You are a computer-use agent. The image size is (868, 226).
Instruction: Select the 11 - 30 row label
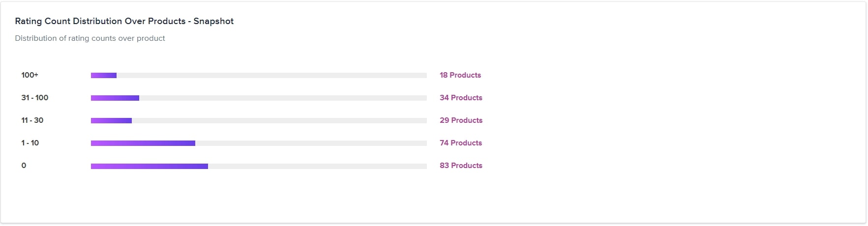tap(32, 120)
